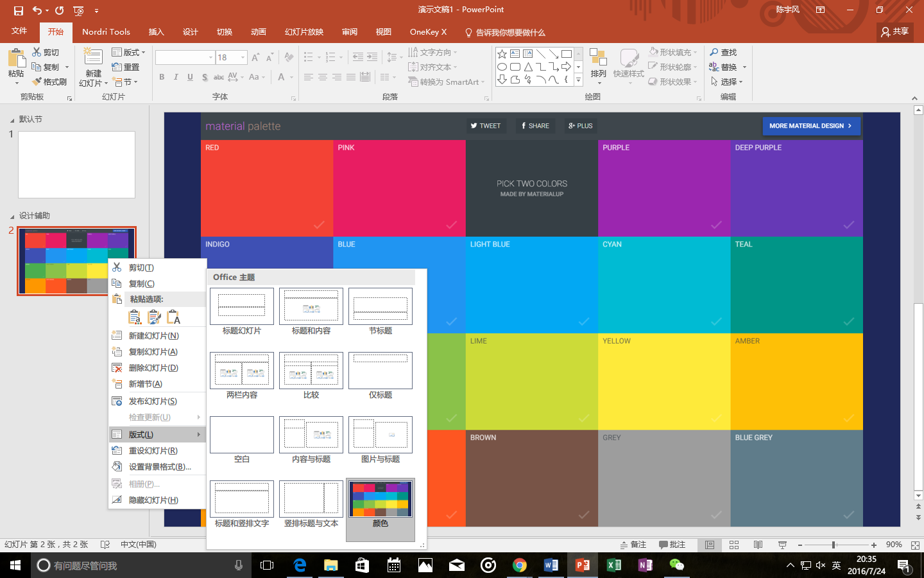Open the Design (设计) ribbon tab
The image size is (924, 578).
click(190, 32)
